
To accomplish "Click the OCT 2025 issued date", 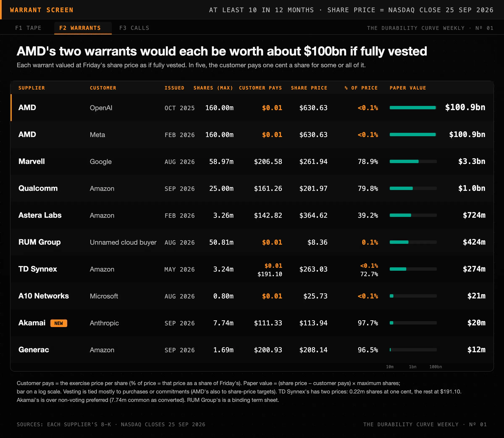I will 180,108.
